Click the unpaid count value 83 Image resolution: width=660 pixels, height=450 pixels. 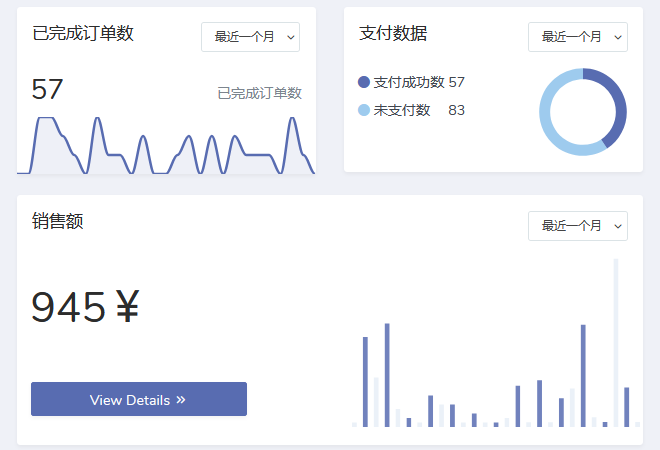[456, 110]
